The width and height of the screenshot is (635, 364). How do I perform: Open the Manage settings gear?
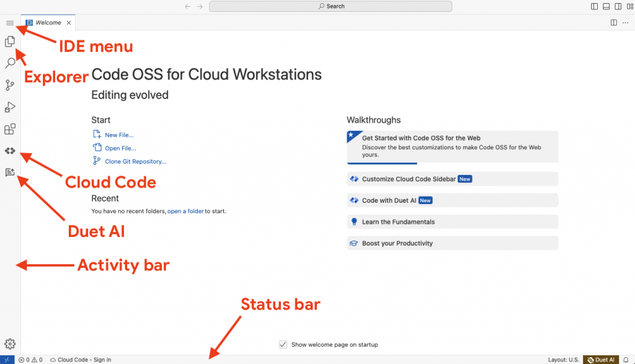pyautogui.click(x=10, y=344)
